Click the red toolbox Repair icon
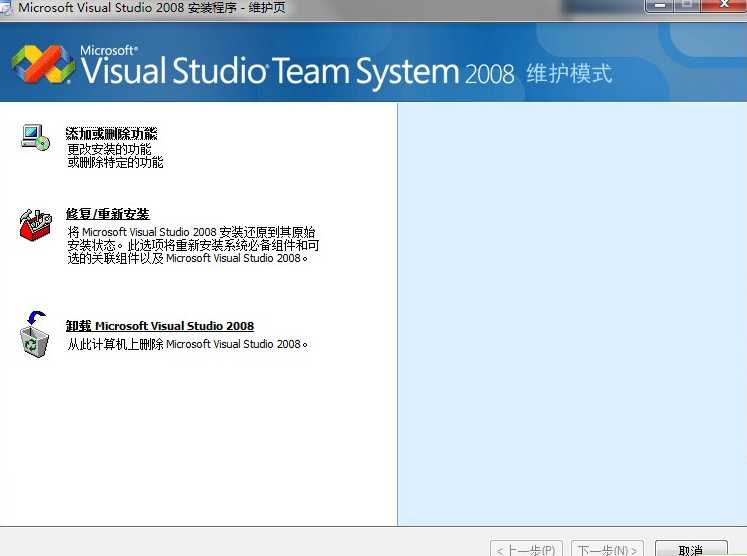 coord(35,225)
